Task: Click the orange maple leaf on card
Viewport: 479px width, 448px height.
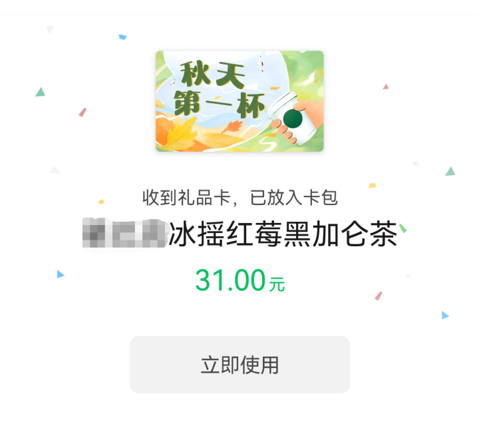Action: pyautogui.click(x=232, y=126)
